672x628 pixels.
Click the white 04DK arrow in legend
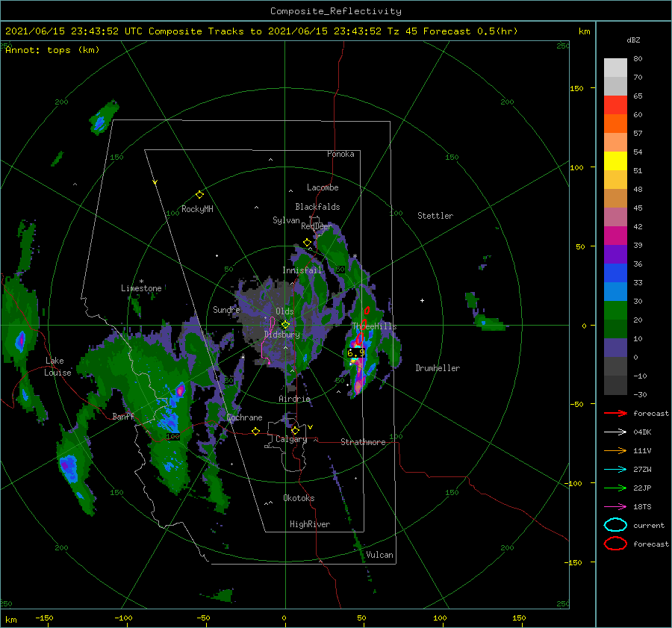pyautogui.click(x=615, y=432)
